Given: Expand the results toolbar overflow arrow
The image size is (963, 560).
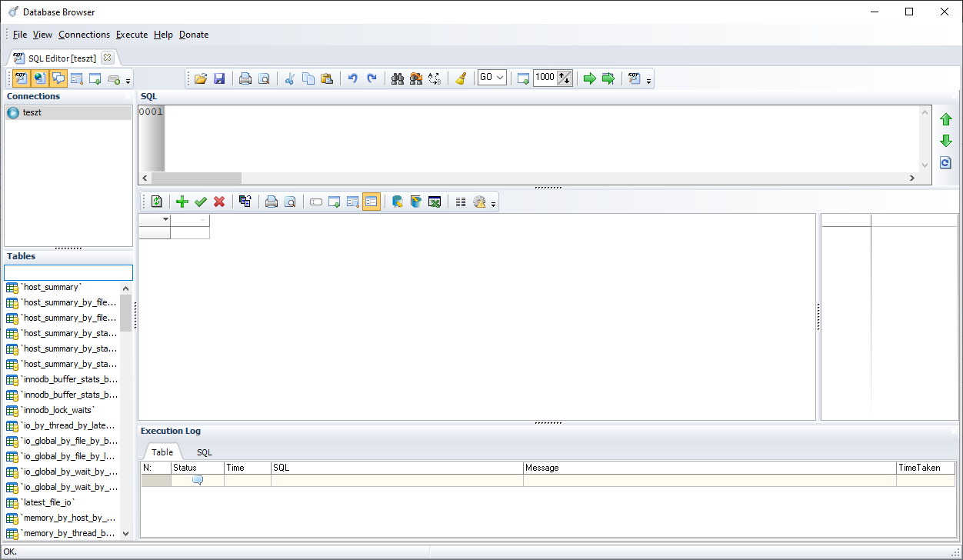Looking at the screenshot, I should [494, 205].
